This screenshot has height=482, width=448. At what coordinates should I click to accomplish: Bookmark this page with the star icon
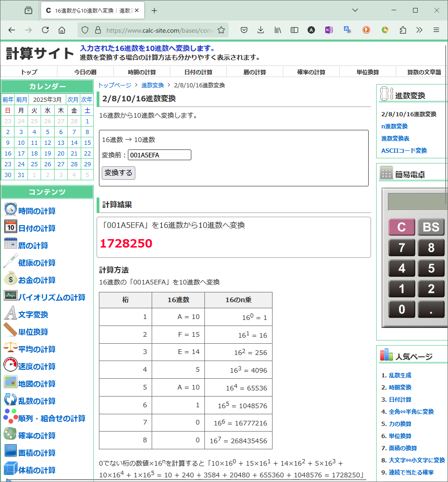pos(221,30)
